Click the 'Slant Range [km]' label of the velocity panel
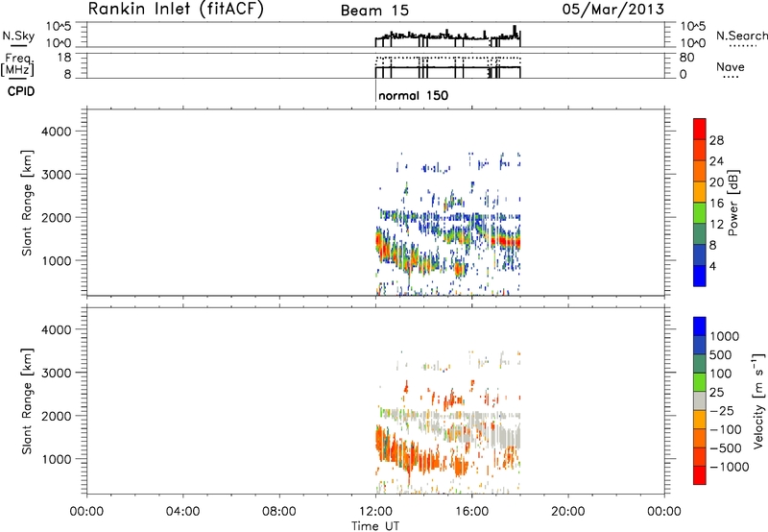 click(x=27, y=401)
